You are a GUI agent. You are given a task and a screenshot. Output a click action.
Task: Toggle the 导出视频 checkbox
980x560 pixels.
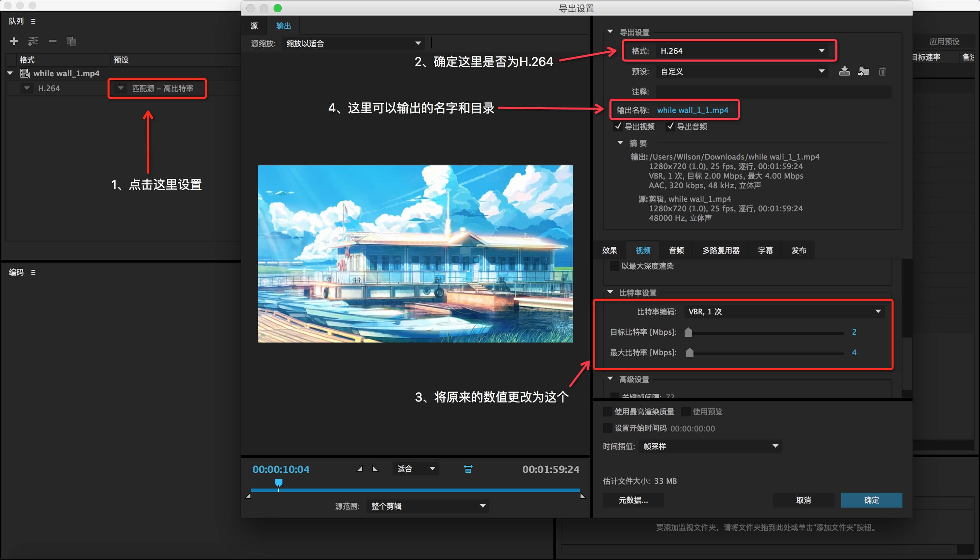pos(618,126)
